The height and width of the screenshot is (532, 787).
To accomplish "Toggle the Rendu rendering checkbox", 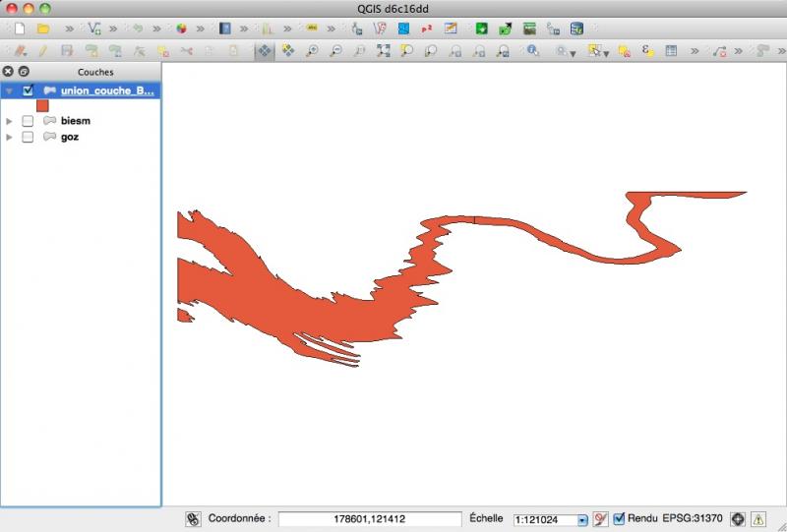I will [x=619, y=518].
